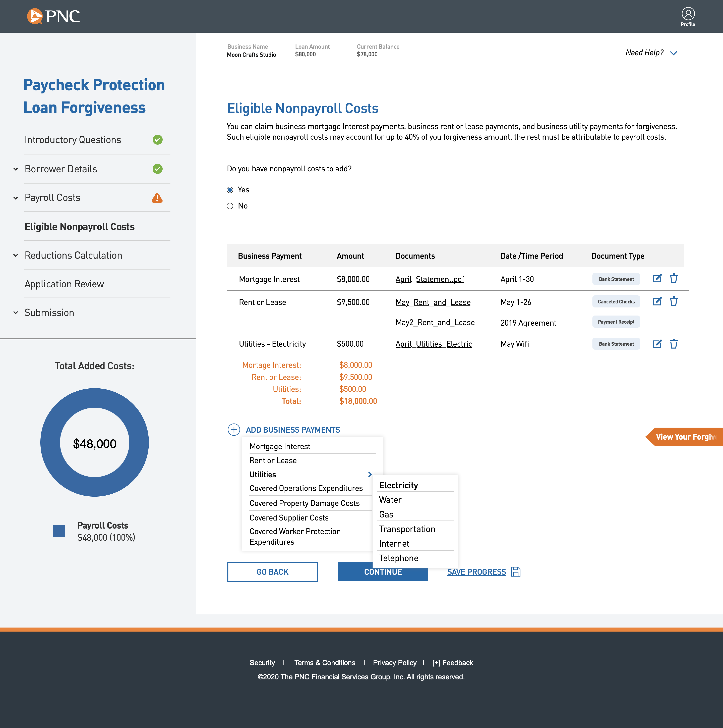723x728 pixels.
Task: Open the Utilities submenu arrow
Action: click(x=370, y=474)
